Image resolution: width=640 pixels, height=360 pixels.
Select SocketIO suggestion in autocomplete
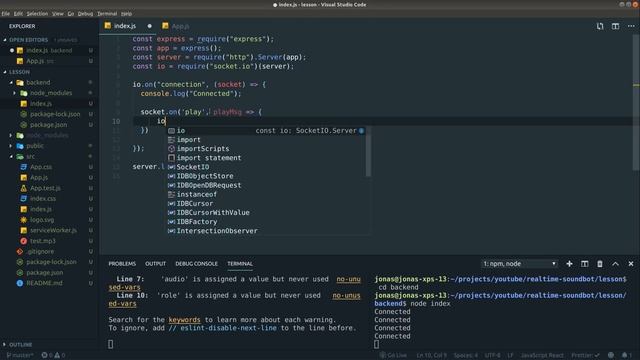266,167
